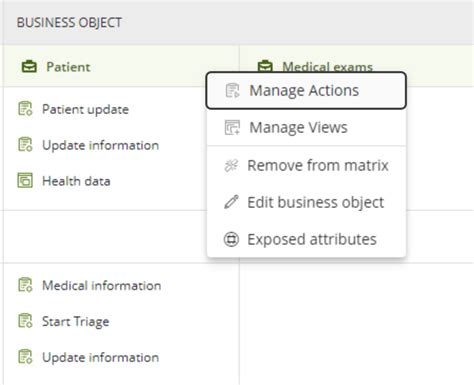Click the Edit business object pencil icon
Viewport: 474px width, 385px height.
click(x=231, y=202)
